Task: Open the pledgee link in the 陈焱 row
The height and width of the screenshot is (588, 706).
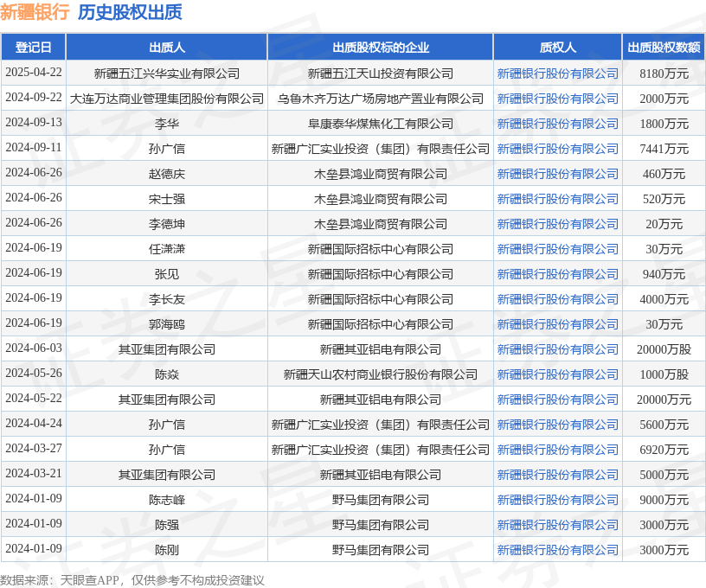Action: (557, 374)
